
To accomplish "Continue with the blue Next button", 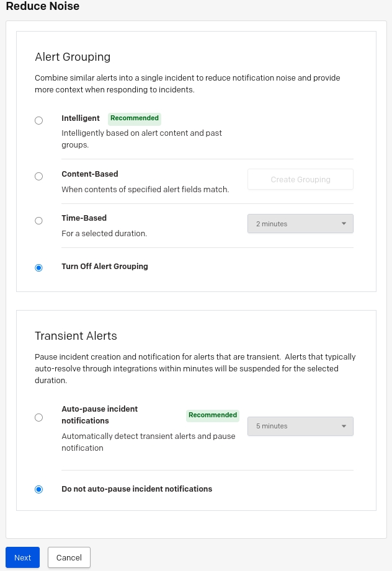I will (22, 557).
